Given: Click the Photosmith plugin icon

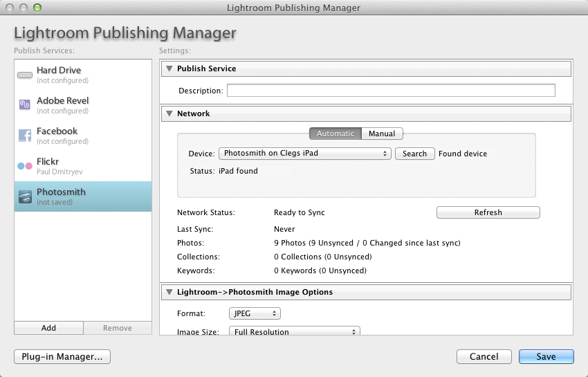Looking at the screenshot, I should coord(25,196).
